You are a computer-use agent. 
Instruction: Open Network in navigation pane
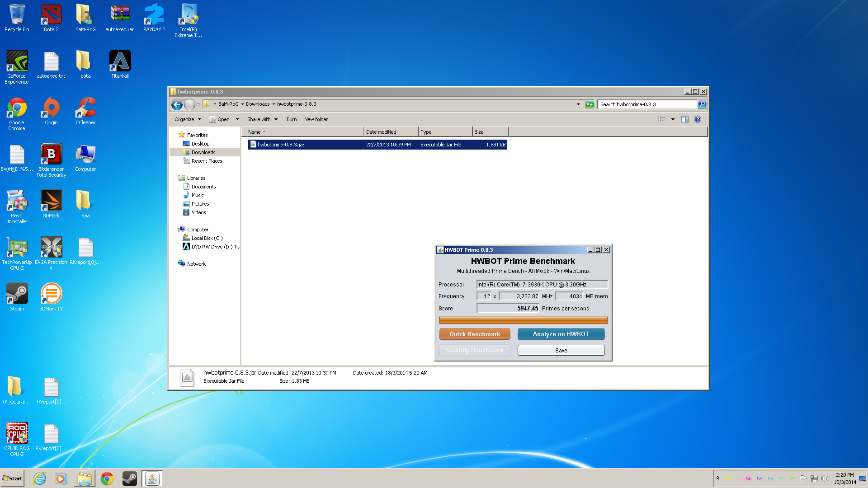(x=196, y=264)
